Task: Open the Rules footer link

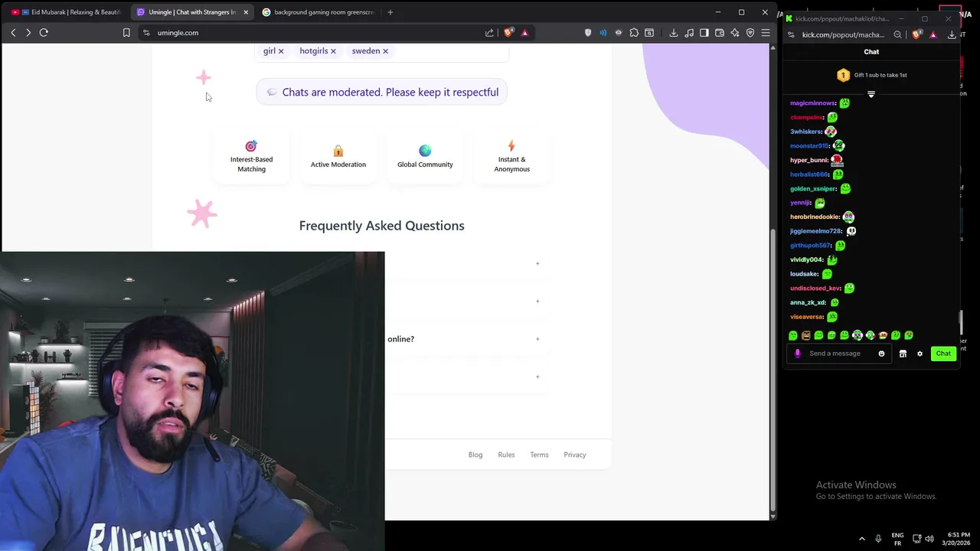Action: click(x=506, y=455)
